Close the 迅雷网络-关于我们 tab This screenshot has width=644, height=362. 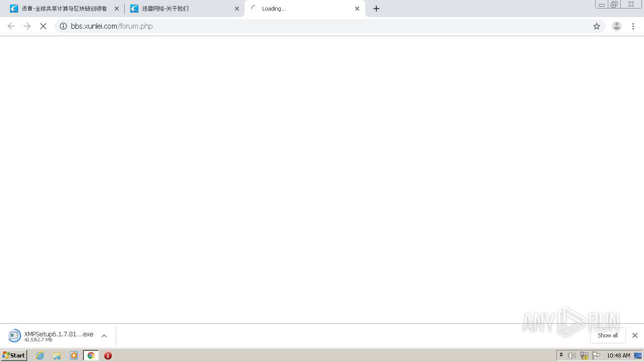click(x=237, y=9)
